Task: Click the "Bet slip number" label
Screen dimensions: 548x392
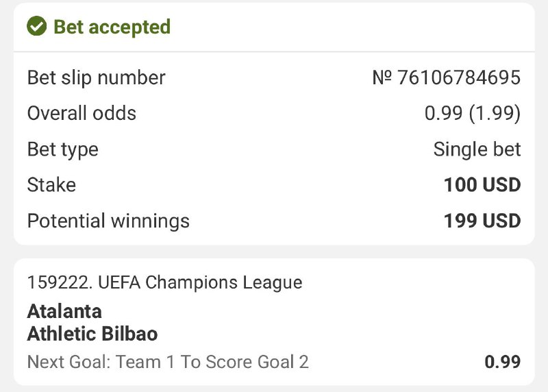Action: click(96, 77)
